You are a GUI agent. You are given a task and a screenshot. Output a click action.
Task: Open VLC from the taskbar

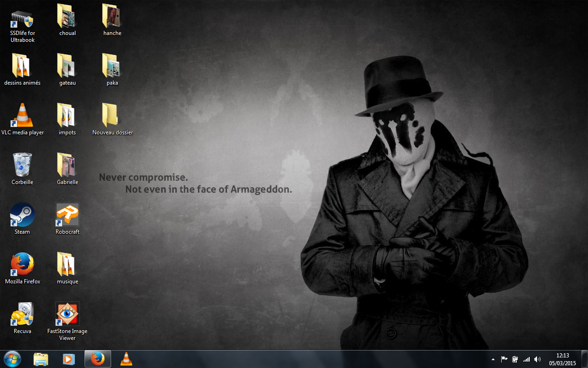tap(126, 359)
